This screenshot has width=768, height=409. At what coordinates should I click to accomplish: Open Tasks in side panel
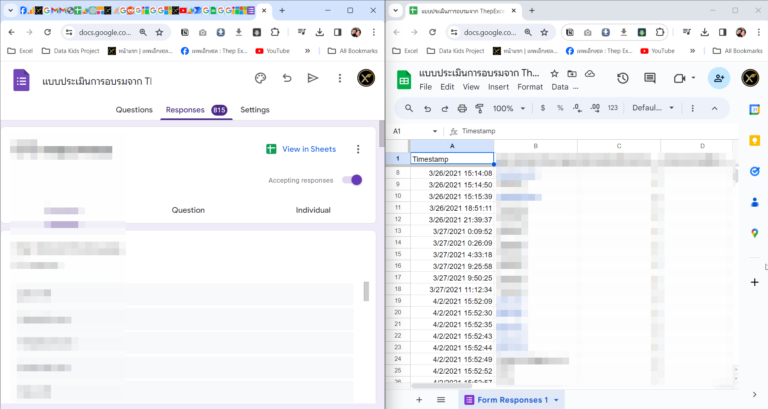point(755,171)
